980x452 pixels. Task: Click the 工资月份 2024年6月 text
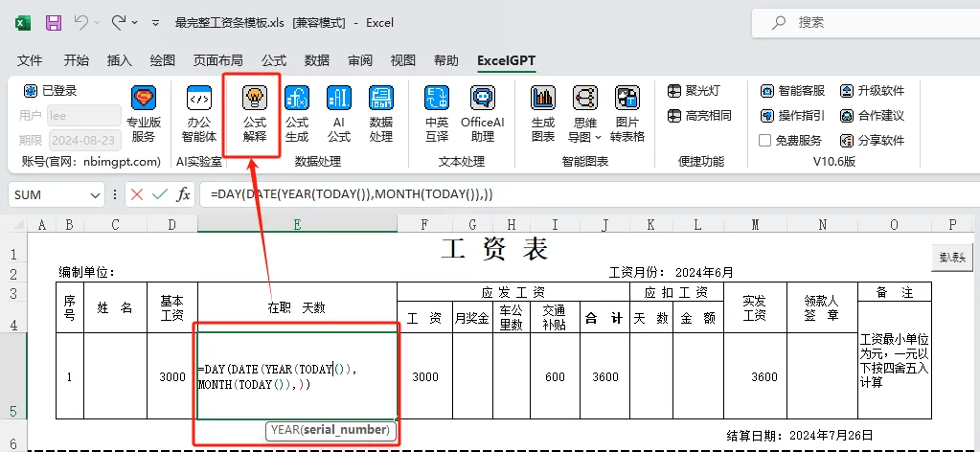coord(671,273)
